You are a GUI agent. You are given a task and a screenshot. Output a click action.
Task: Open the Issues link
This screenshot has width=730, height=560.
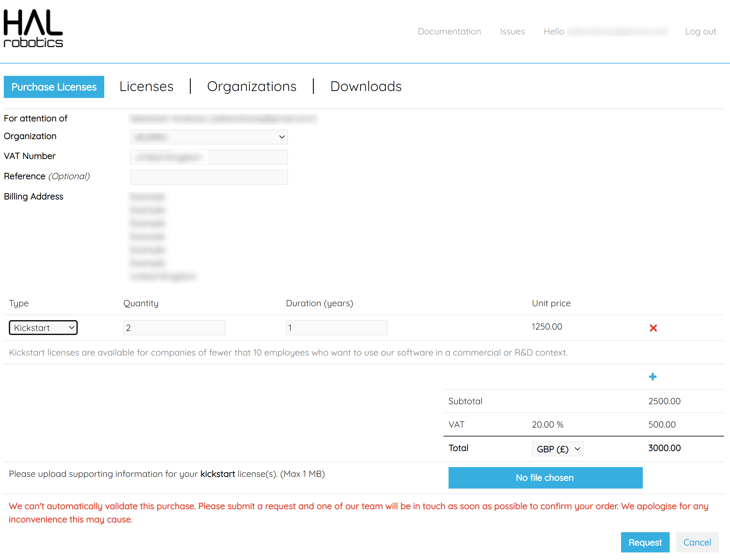(512, 31)
